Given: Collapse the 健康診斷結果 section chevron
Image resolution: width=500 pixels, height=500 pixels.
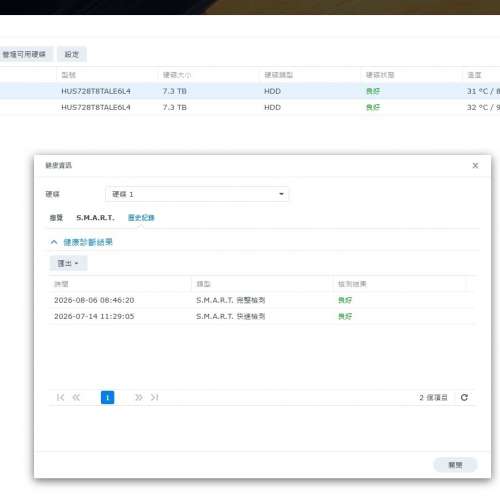Looking at the screenshot, I should (x=54, y=242).
